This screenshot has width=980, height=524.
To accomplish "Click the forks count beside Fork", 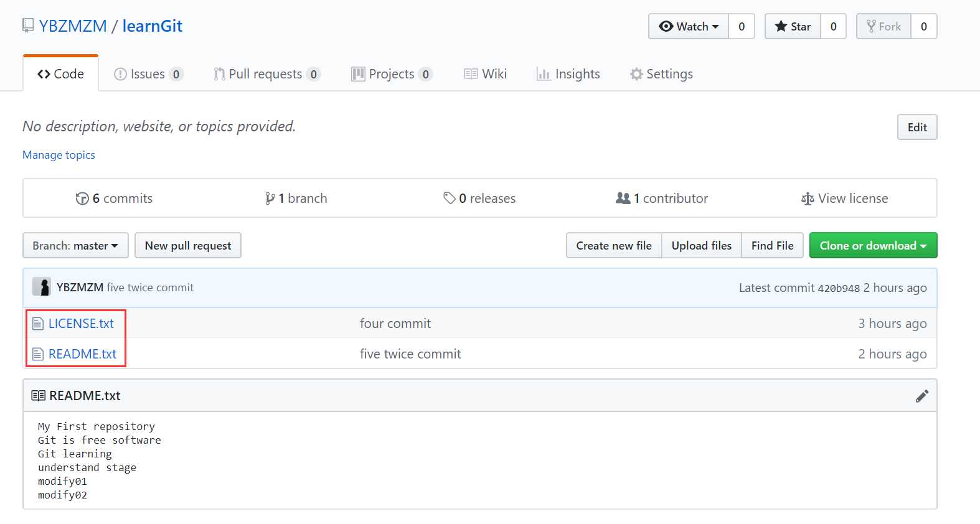I will (x=924, y=26).
